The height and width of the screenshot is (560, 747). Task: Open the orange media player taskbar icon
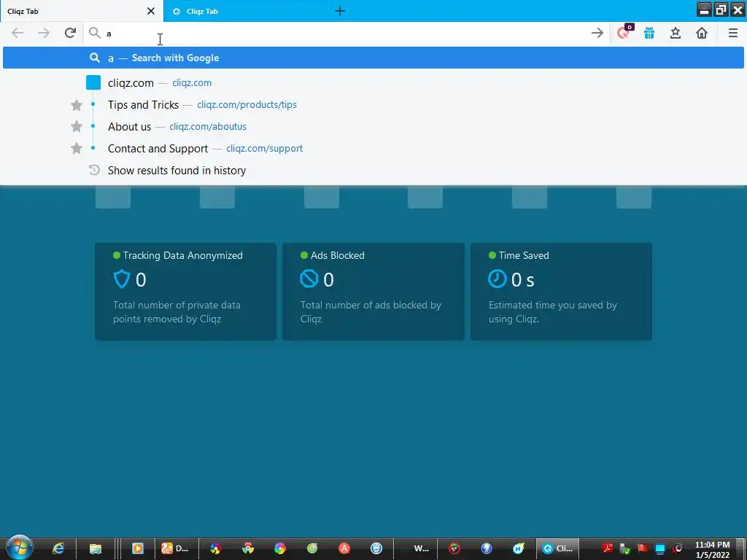pyautogui.click(x=138, y=548)
